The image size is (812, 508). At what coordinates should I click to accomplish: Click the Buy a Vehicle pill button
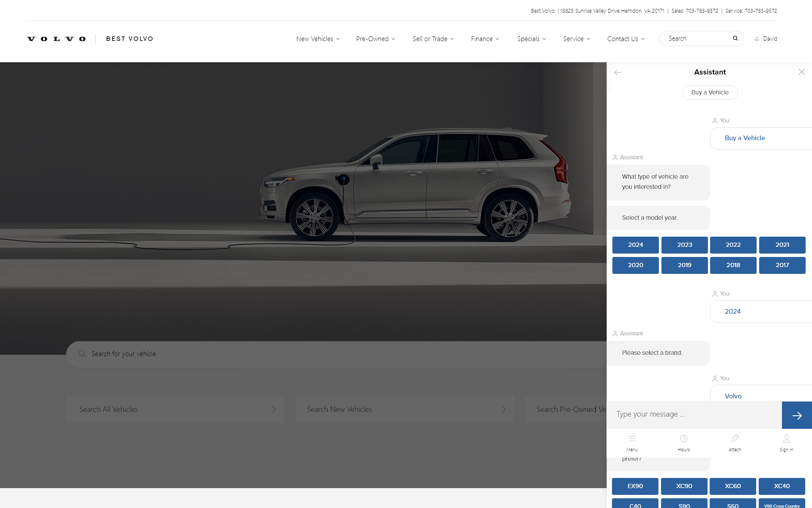click(x=710, y=92)
